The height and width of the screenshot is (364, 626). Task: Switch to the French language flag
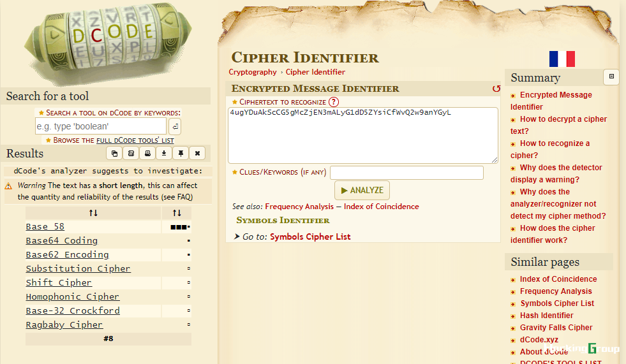(562, 59)
